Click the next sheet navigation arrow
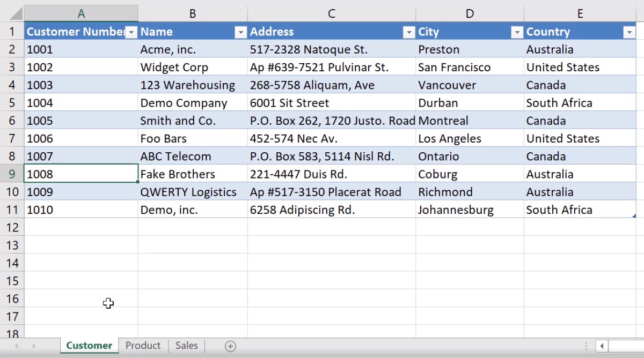The width and height of the screenshot is (644, 358). pyautogui.click(x=34, y=346)
